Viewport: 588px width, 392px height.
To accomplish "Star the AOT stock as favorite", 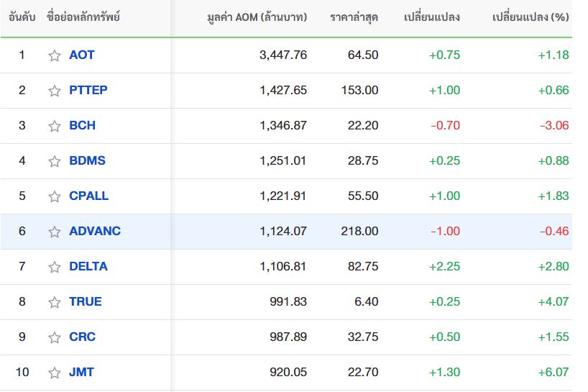I will (55, 55).
